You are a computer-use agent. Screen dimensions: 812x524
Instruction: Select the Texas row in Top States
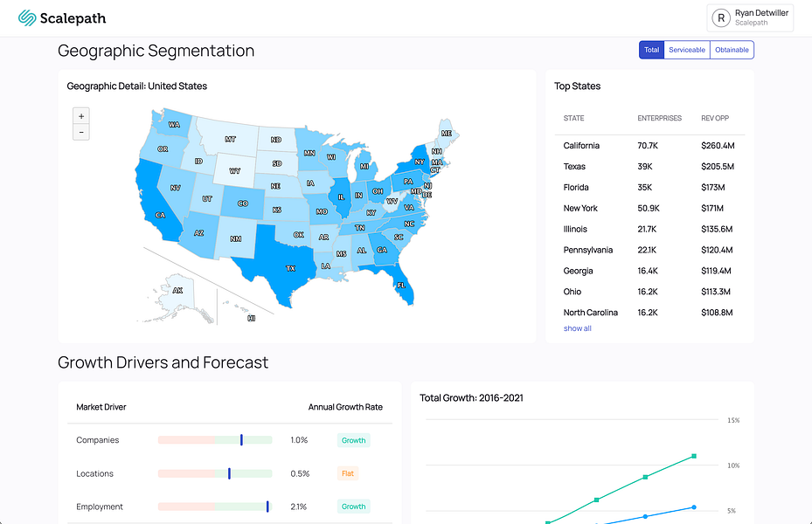click(649, 167)
